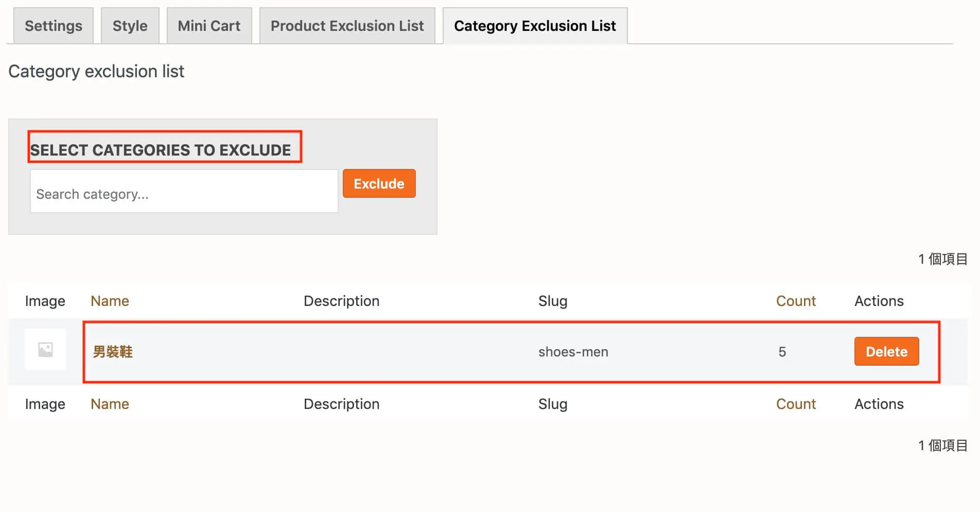Sort by Count in table footer

pyautogui.click(x=796, y=404)
